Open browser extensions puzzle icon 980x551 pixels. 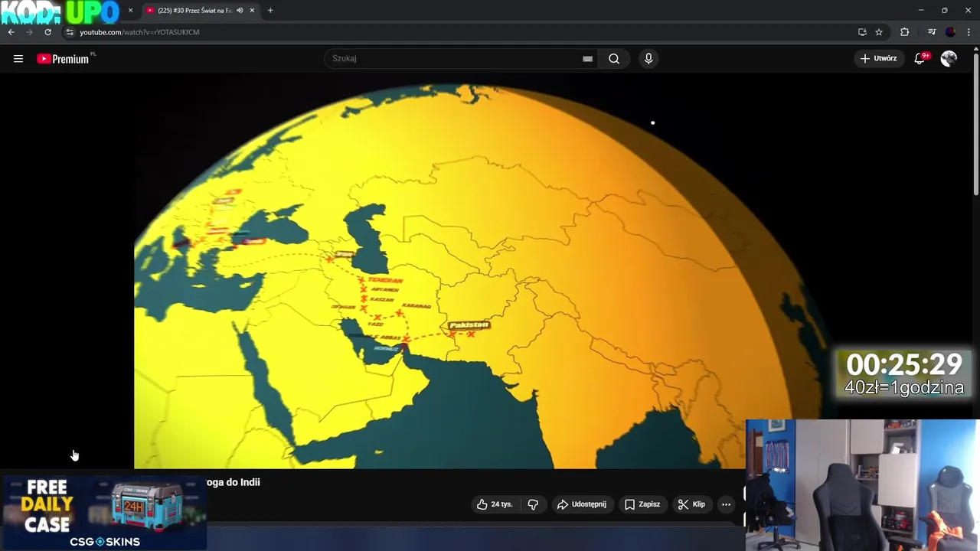click(x=905, y=32)
